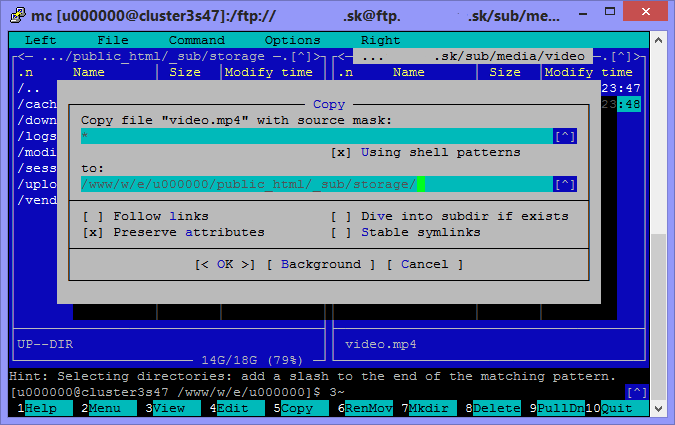Screen dimensions: 675x425
Task: Open history dropdown for source mask field
Action: click(565, 136)
